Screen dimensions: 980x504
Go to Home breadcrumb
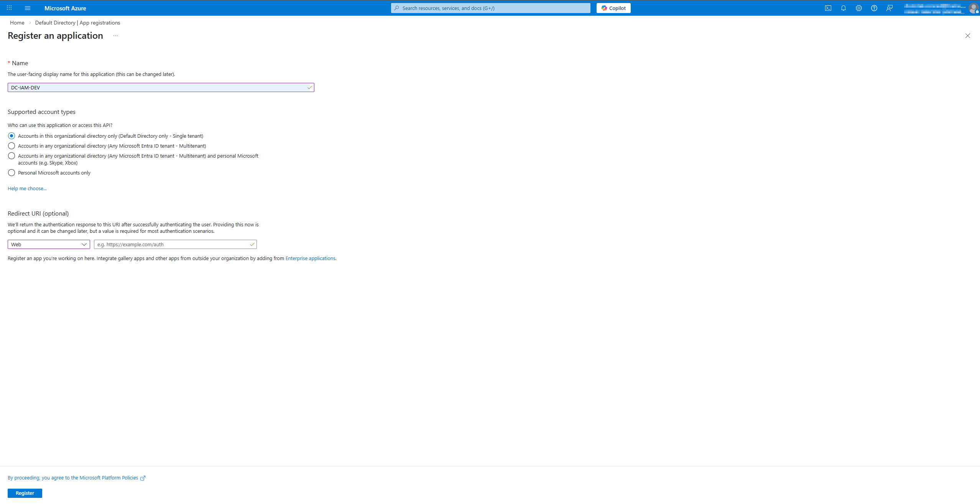click(17, 23)
